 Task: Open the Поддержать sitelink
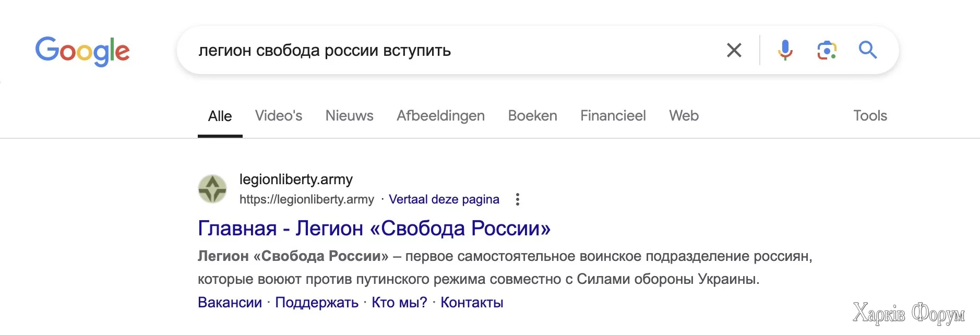317,303
